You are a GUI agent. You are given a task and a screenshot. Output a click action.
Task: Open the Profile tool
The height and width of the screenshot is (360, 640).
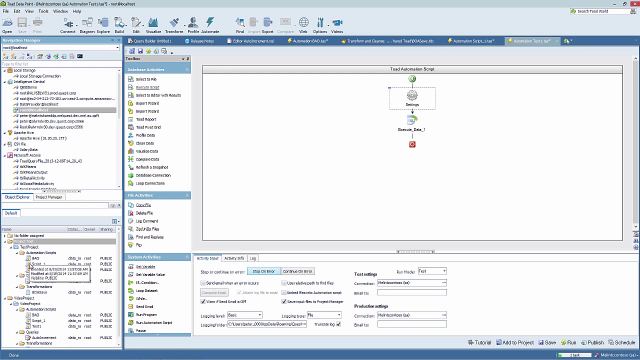[193, 25]
